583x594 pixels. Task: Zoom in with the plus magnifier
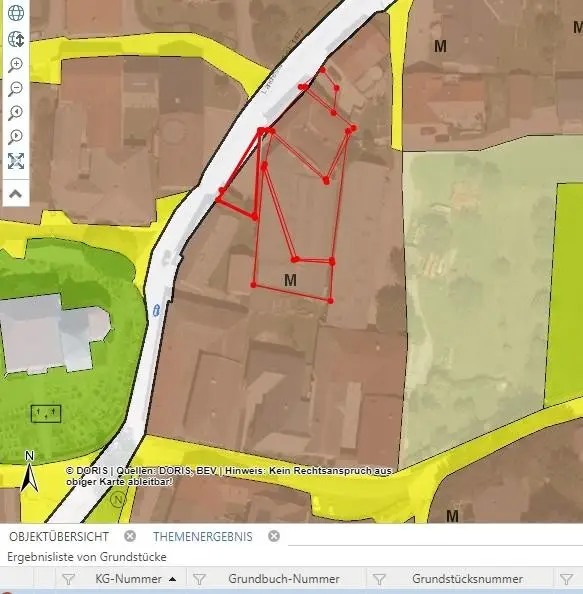click(16, 64)
